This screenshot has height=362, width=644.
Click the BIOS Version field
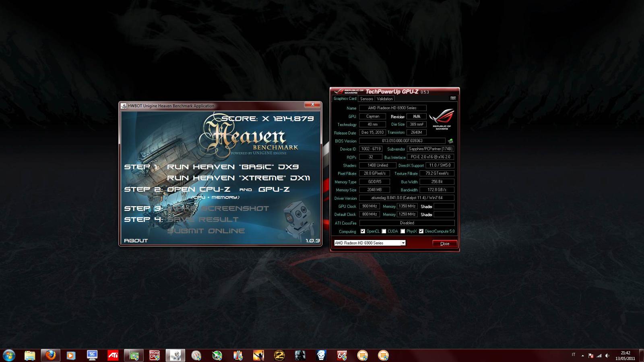point(402,141)
